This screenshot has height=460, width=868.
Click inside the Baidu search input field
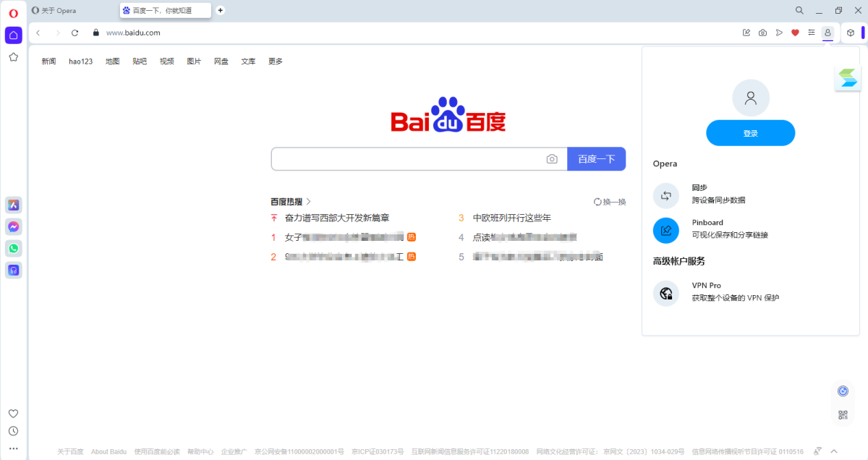click(x=405, y=158)
